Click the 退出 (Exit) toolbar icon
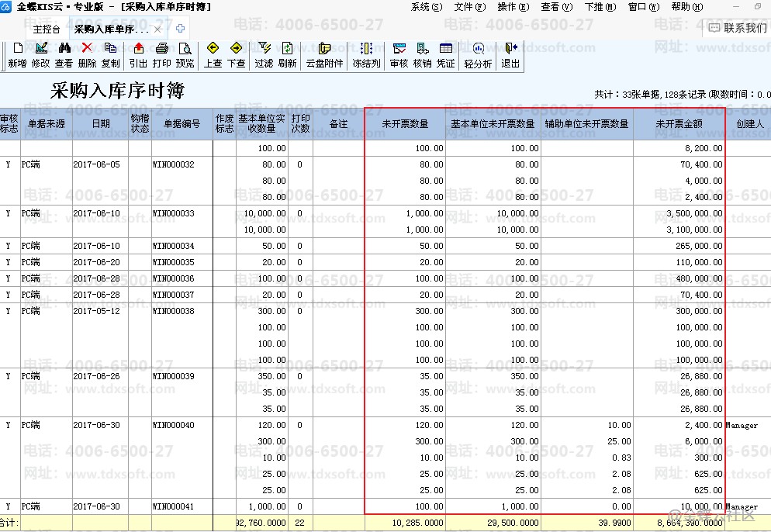The width and height of the screenshot is (771, 532). [510, 48]
